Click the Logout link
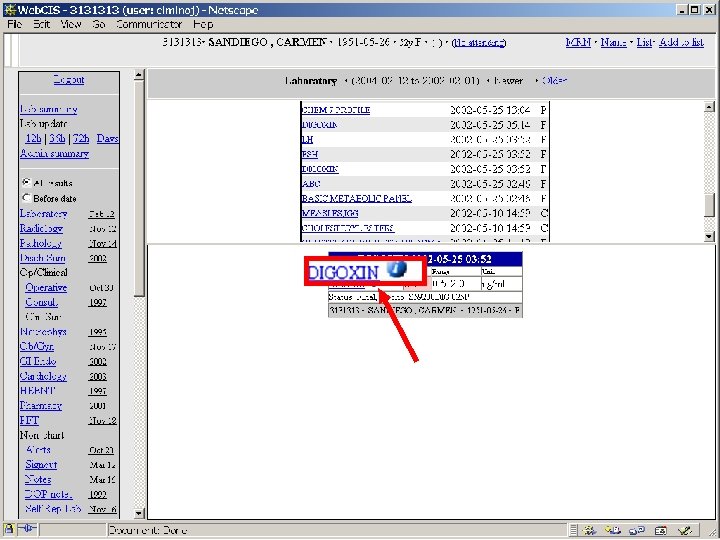Viewport: 720px width, 540px height. coord(69,79)
